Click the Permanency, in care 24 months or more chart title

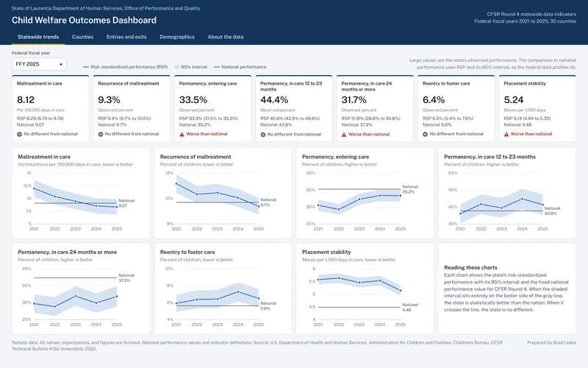pyautogui.click(x=67, y=252)
